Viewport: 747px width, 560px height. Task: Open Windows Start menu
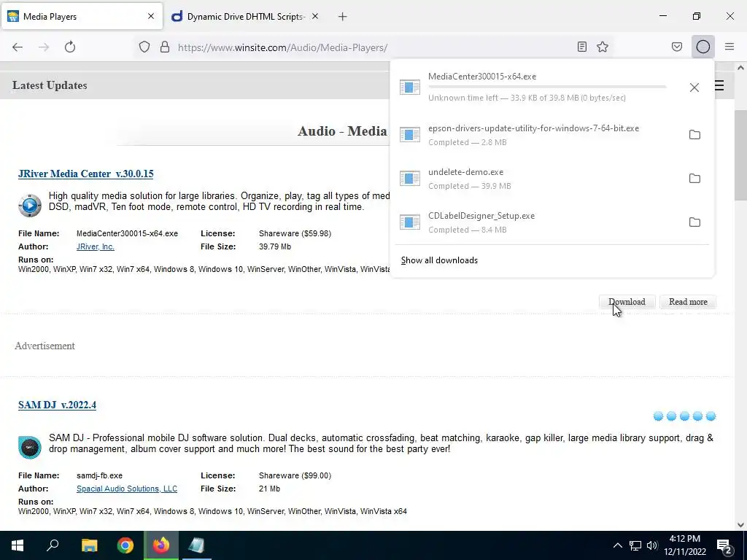tap(18, 545)
